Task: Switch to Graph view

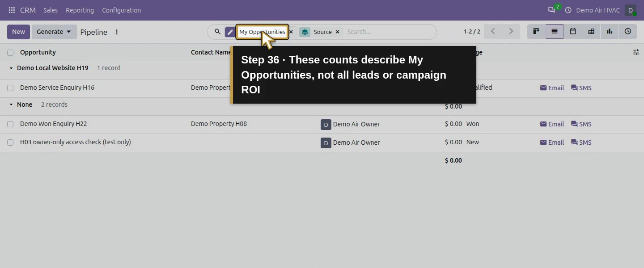Action: tap(610, 31)
